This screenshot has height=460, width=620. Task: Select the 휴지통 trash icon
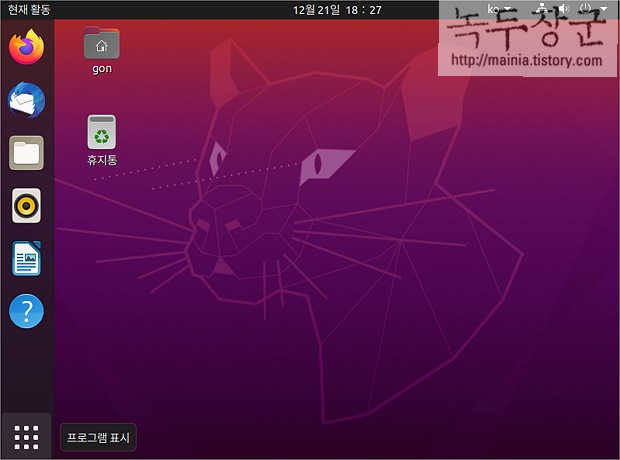tap(102, 140)
